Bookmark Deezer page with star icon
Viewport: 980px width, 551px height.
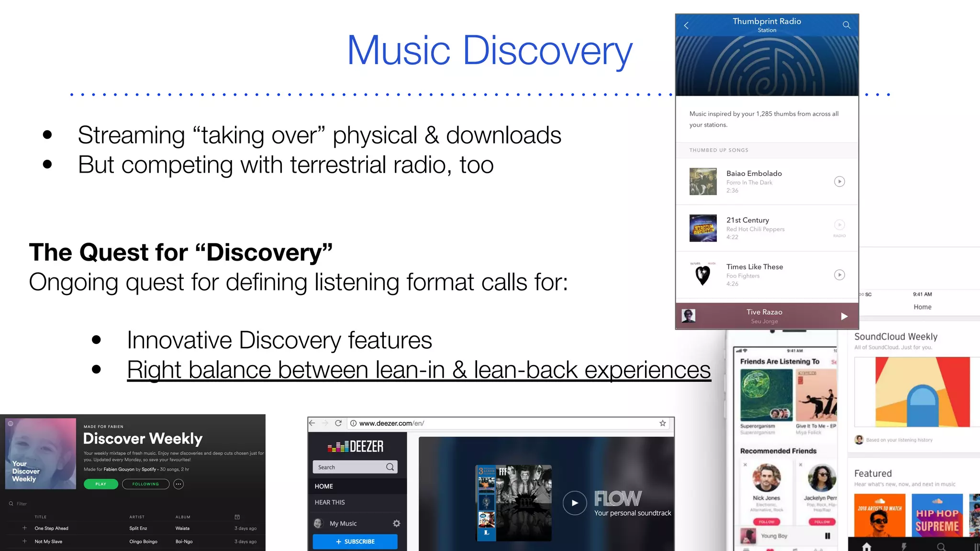663,423
